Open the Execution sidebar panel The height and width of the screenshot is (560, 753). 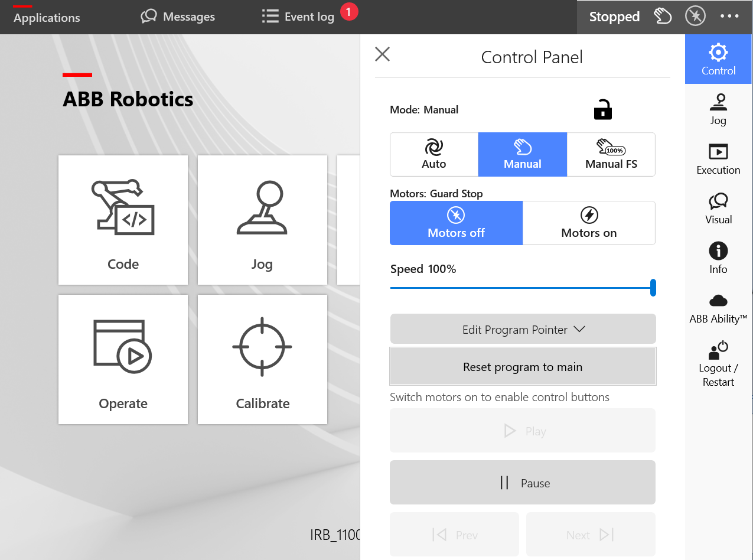pyautogui.click(x=718, y=159)
